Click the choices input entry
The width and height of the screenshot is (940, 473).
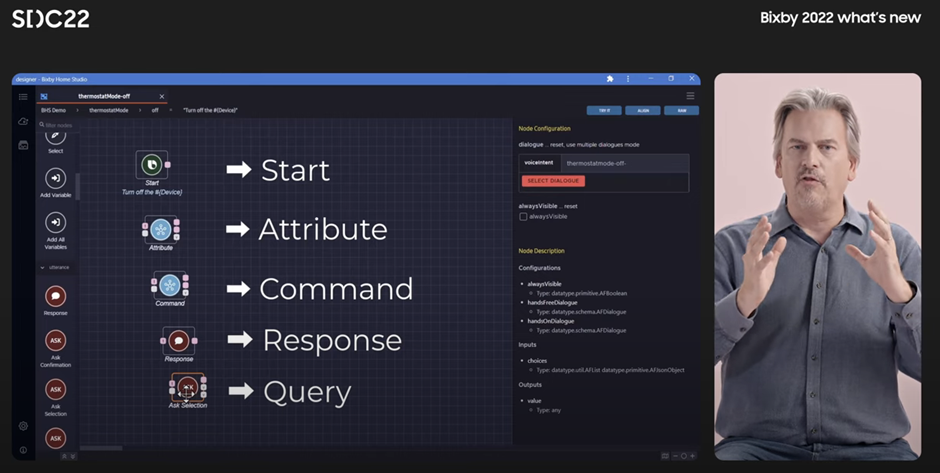[537, 361]
